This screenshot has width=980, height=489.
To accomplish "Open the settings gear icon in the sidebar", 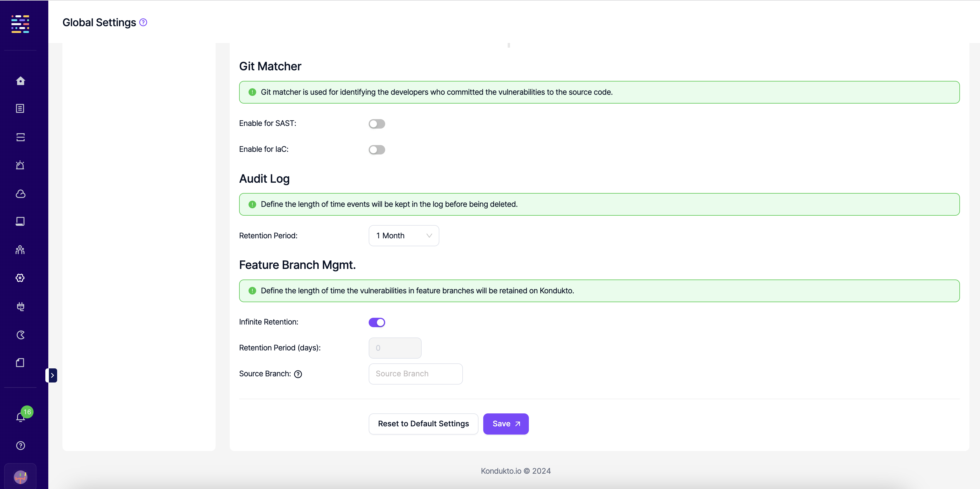I will coord(20,278).
